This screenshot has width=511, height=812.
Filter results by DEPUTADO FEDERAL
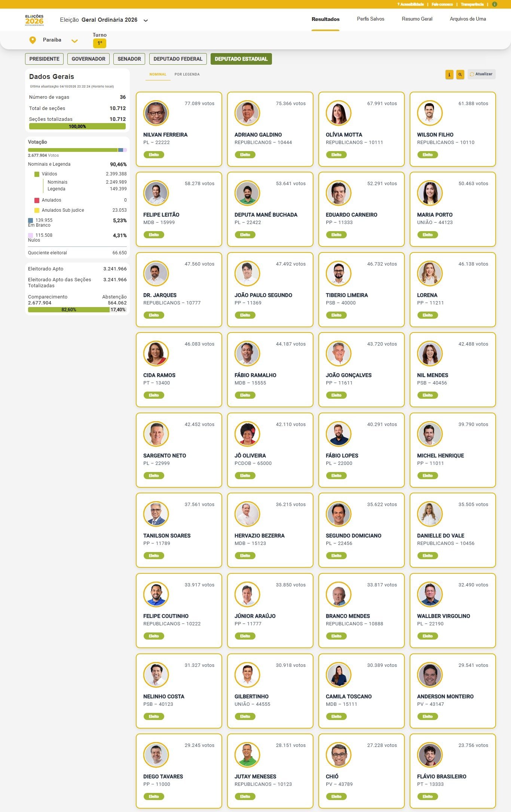coord(178,59)
